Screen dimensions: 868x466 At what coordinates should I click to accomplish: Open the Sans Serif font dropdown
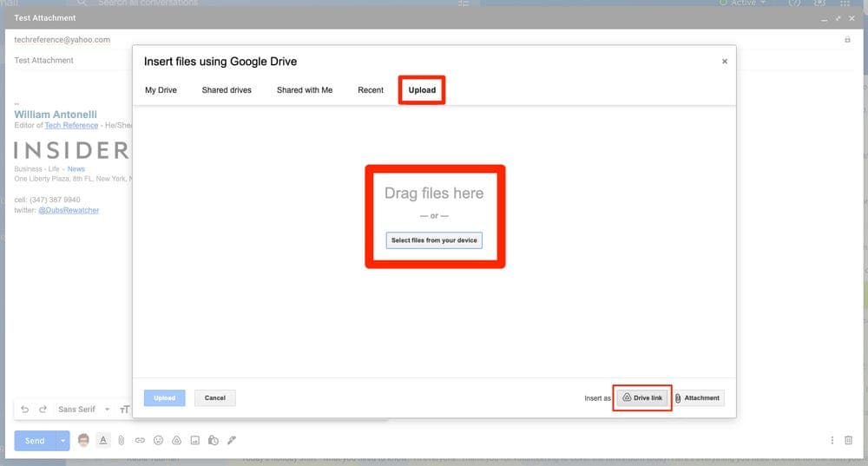[x=83, y=409]
